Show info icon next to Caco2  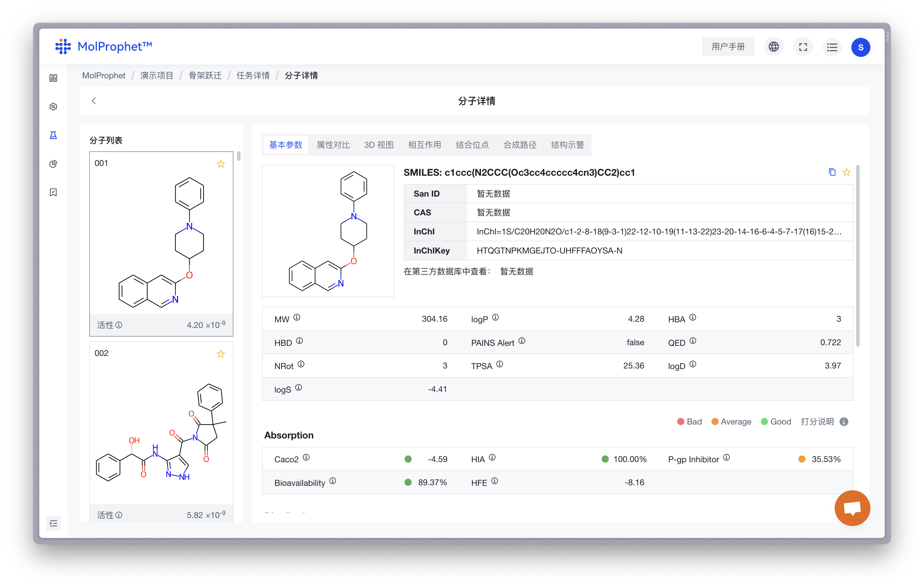(306, 458)
